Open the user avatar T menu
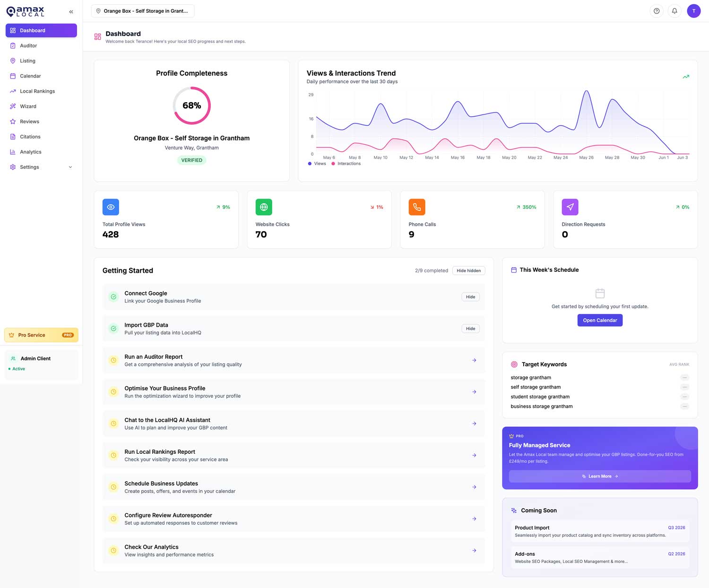709x588 pixels. tap(693, 11)
